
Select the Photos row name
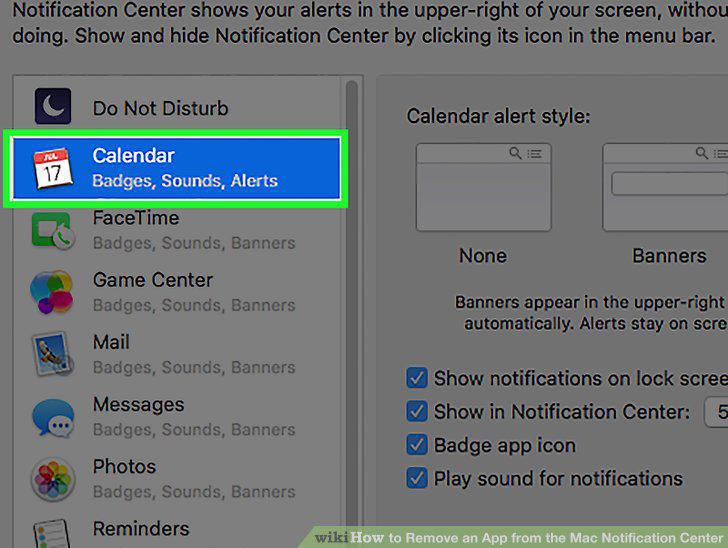click(124, 467)
